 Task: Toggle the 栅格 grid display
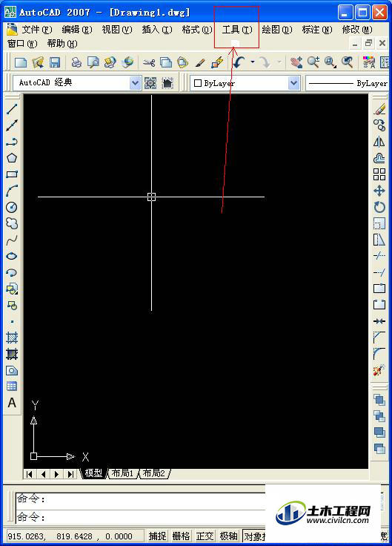182,536
